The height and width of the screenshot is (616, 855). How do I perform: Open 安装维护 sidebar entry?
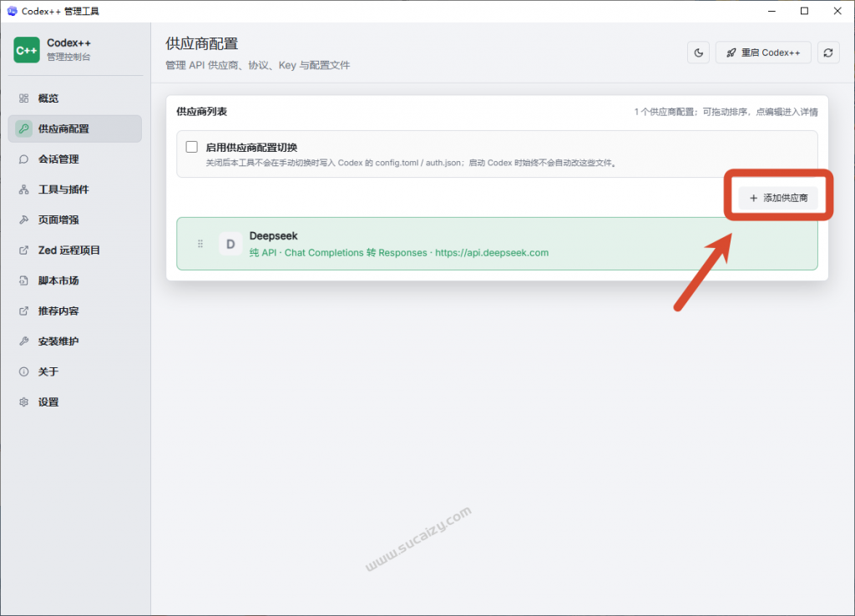pyautogui.click(x=74, y=341)
